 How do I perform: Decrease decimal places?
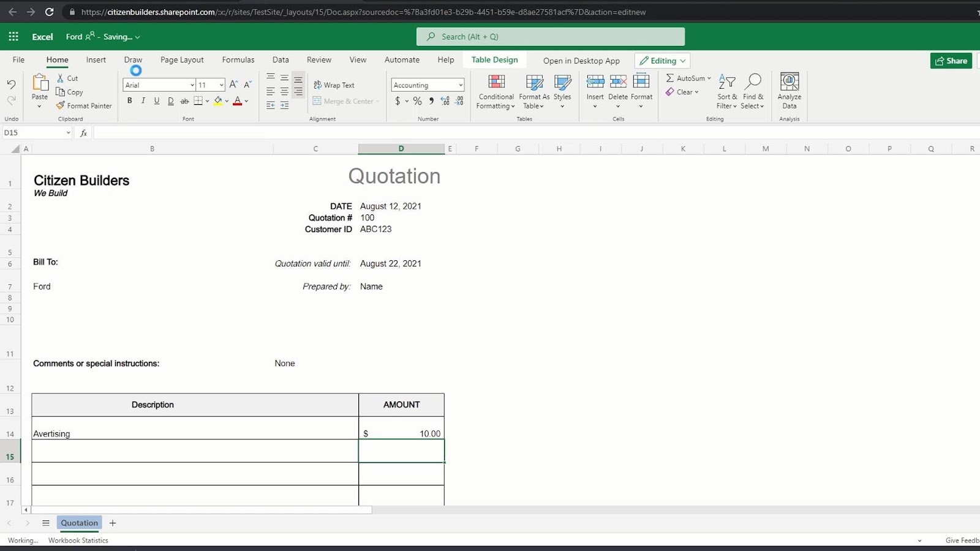coord(459,101)
